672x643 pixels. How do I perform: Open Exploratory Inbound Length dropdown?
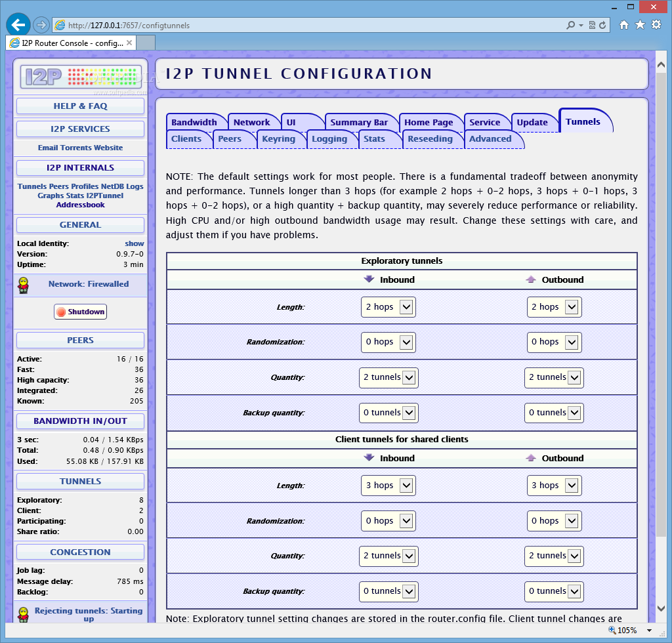(x=388, y=306)
